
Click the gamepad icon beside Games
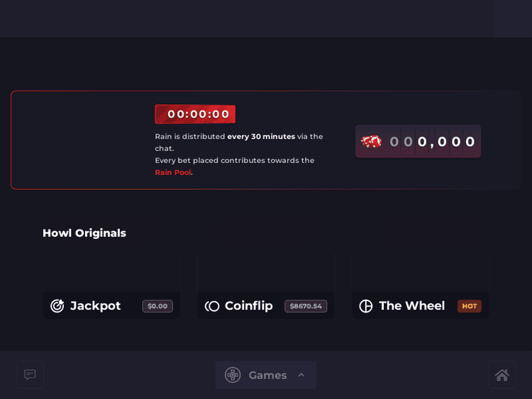tap(233, 375)
